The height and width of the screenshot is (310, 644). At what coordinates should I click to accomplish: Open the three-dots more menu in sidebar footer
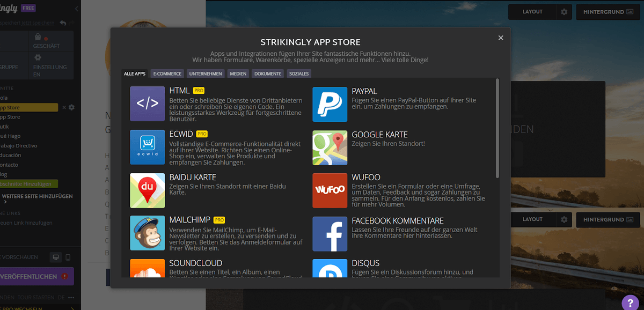coord(71,297)
